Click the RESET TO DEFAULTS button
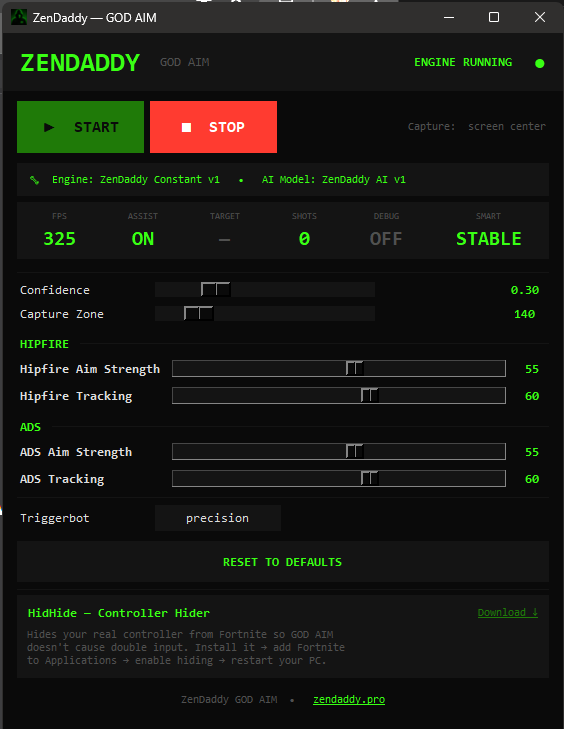This screenshot has width=564, height=729. [283, 562]
